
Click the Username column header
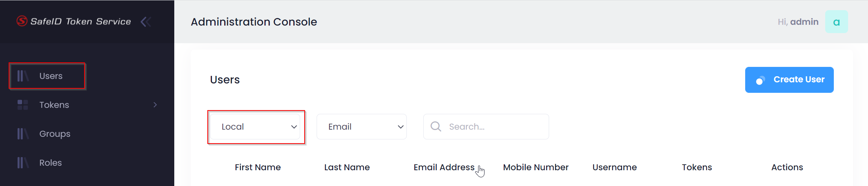(614, 167)
